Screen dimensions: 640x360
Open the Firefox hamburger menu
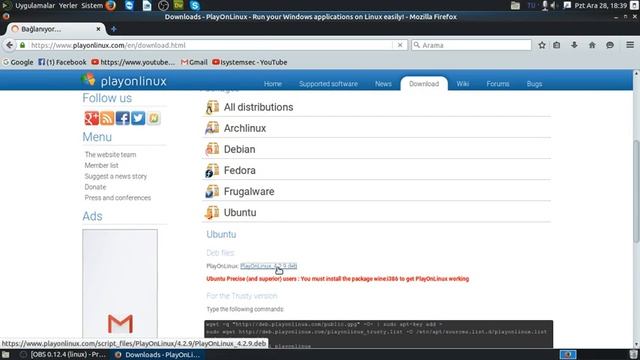tap(630, 45)
